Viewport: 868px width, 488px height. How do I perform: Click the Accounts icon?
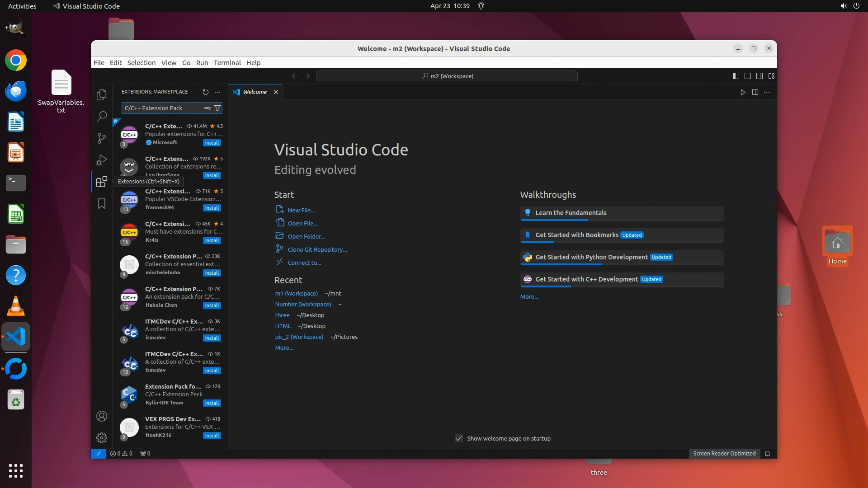(102, 416)
